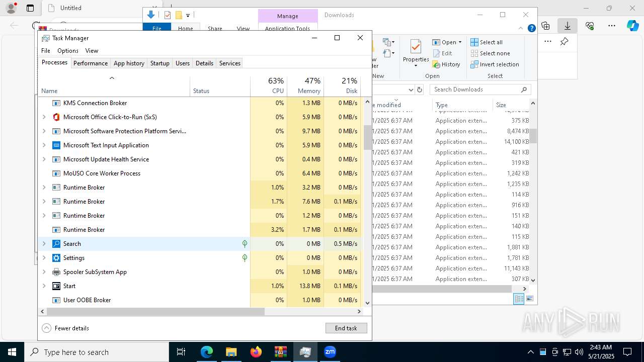This screenshot has width=644, height=362.
Task: Click the Explorer file list horizontal scrollbar
Action: click(x=441, y=289)
